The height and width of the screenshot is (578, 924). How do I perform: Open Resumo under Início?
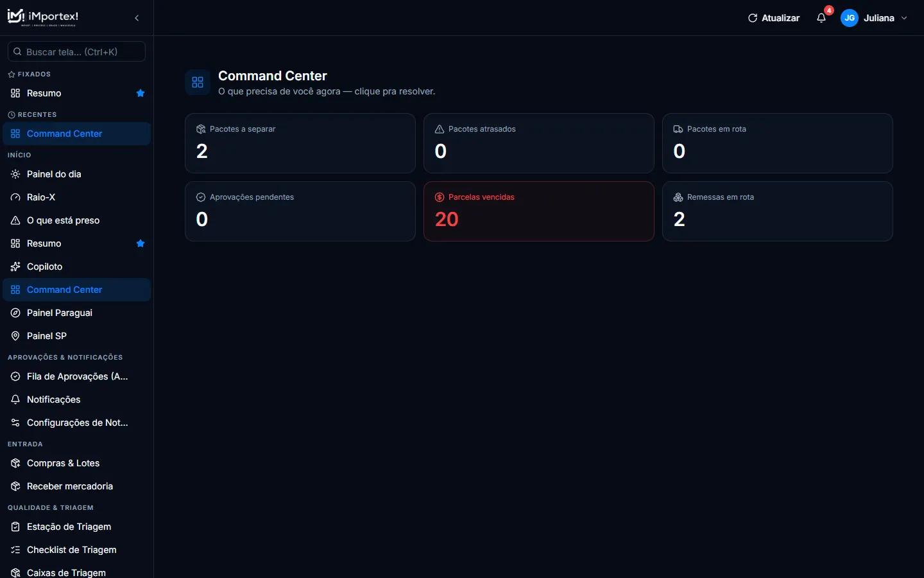[76, 243]
